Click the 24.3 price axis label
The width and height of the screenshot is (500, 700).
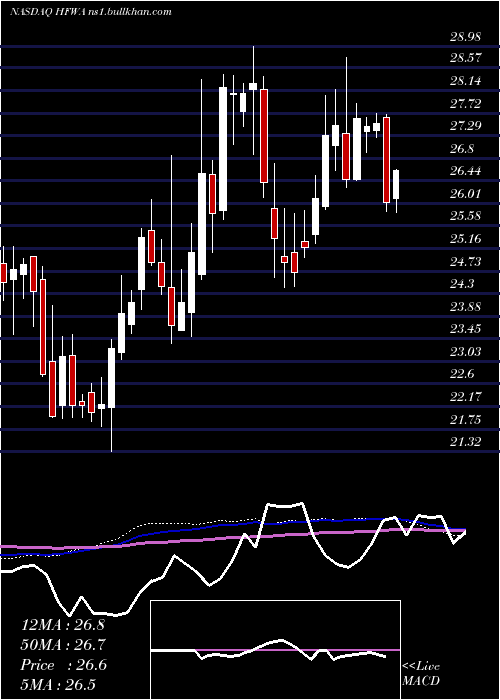coord(462,283)
